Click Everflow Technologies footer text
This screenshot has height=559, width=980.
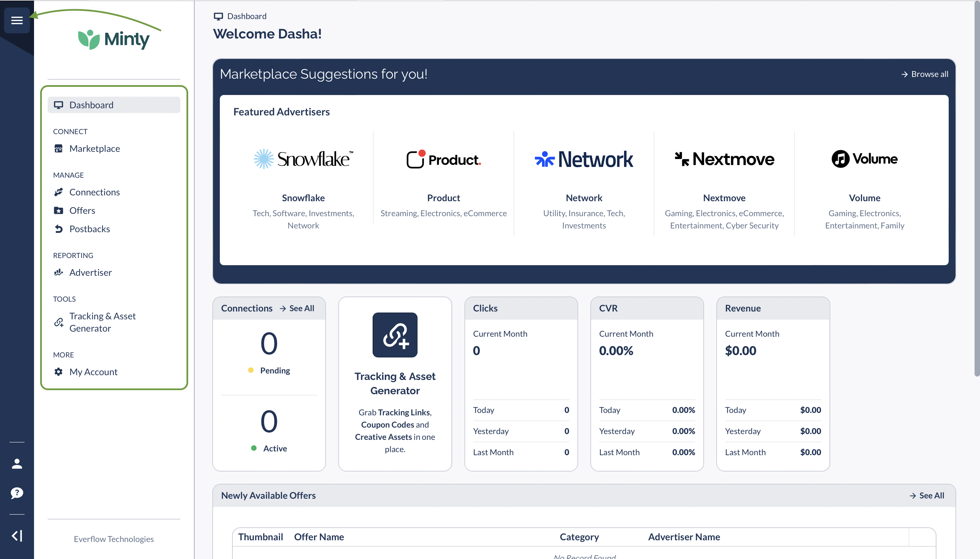point(114,539)
